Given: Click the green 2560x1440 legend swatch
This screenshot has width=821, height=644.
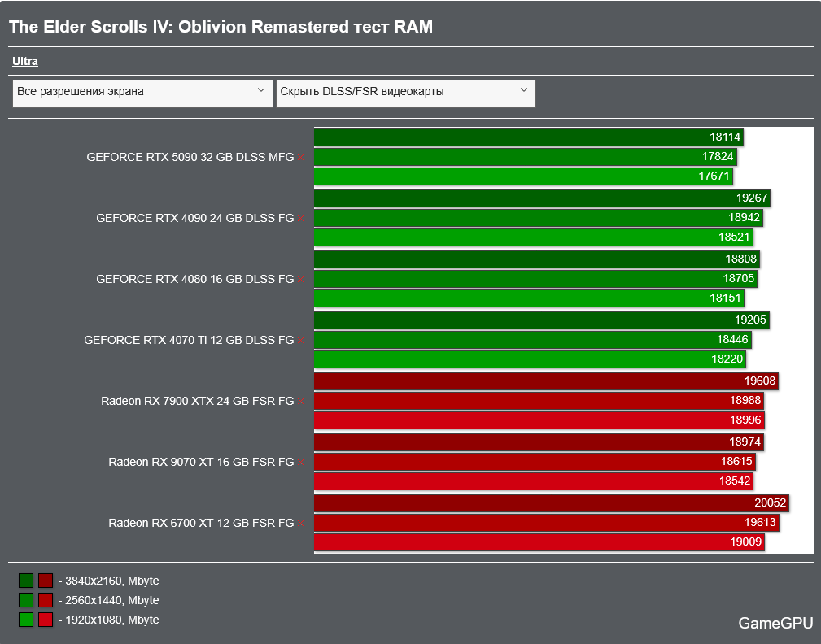Looking at the screenshot, I should tap(26, 600).
